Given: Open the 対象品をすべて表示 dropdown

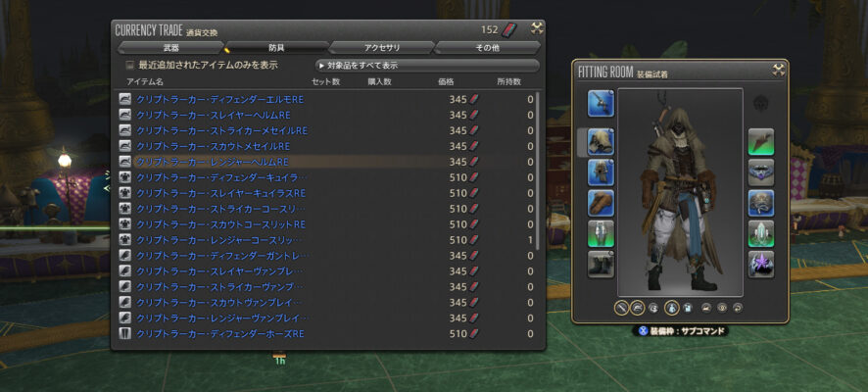Looking at the screenshot, I should click(427, 66).
